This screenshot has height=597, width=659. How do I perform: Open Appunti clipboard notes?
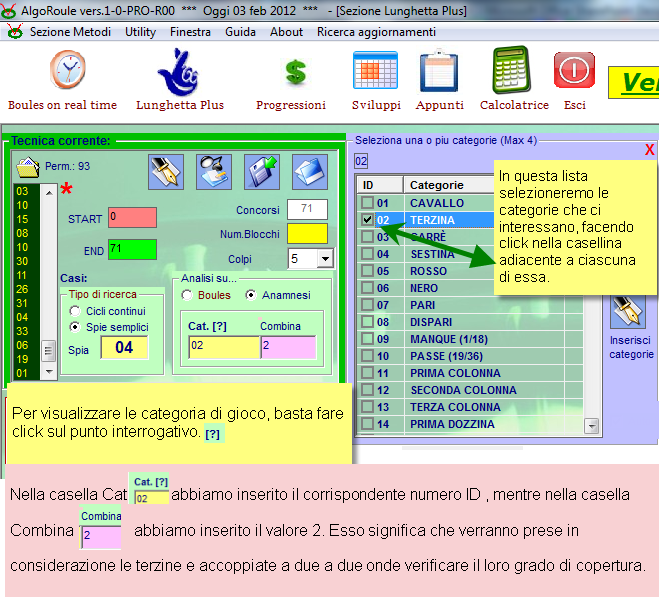tap(439, 72)
